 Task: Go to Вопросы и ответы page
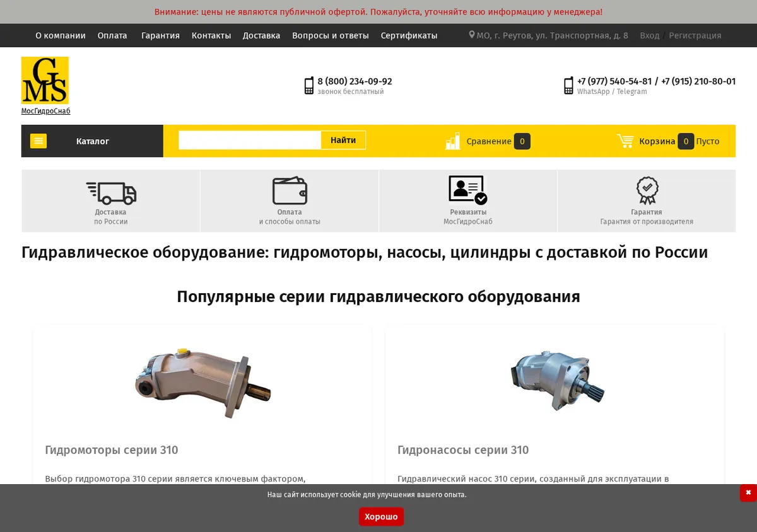click(x=331, y=35)
